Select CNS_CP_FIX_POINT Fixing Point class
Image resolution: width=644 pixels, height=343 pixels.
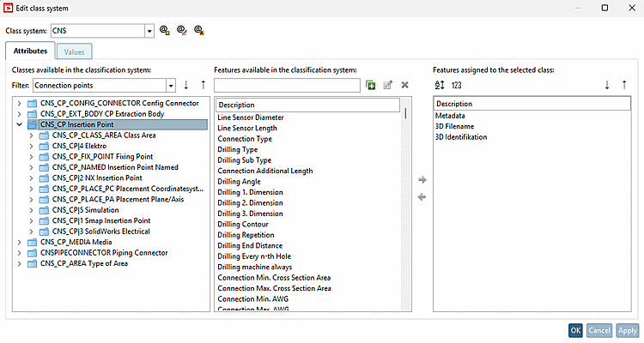click(x=100, y=156)
